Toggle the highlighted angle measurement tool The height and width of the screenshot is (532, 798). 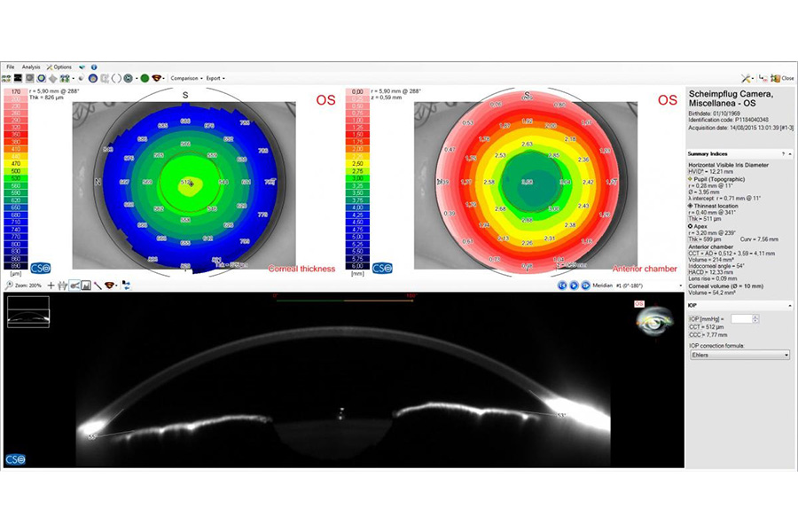click(x=74, y=286)
